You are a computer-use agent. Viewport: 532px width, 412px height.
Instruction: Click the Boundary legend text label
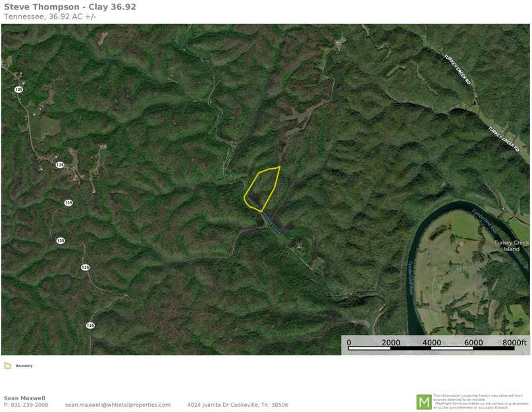coord(24,366)
